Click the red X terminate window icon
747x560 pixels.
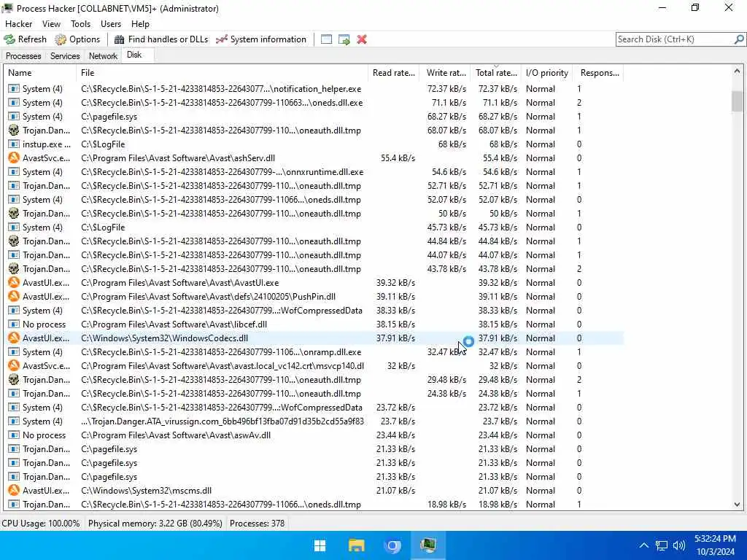pos(362,39)
